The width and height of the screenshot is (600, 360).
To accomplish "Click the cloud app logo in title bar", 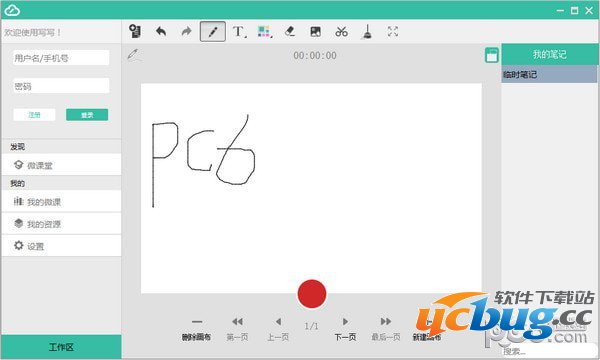I will tap(12, 10).
